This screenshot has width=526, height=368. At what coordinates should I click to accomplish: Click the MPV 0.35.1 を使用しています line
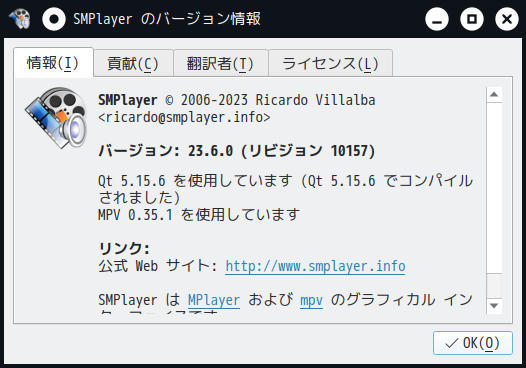[199, 214]
